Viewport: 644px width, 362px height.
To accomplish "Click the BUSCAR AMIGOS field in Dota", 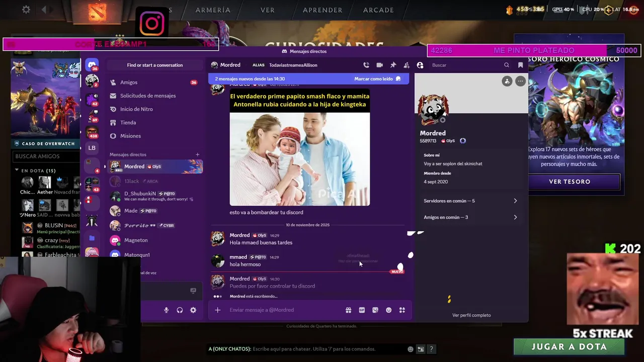I will pos(46,156).
